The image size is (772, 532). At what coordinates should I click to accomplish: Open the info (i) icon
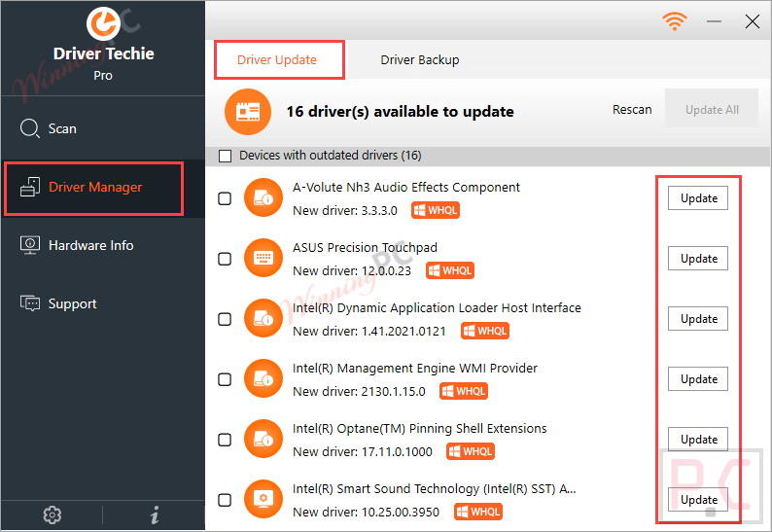point(155,515)
